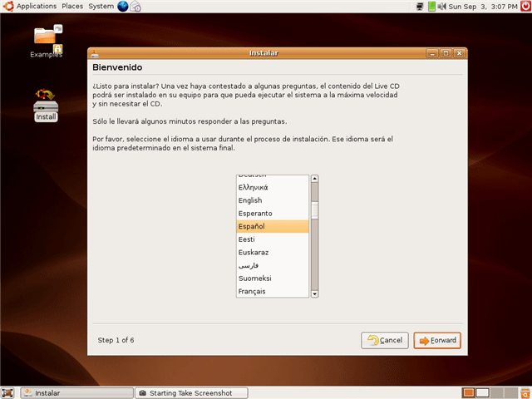
Task: Launch the Evolution mail icon in panel
Action: point(135,7)
